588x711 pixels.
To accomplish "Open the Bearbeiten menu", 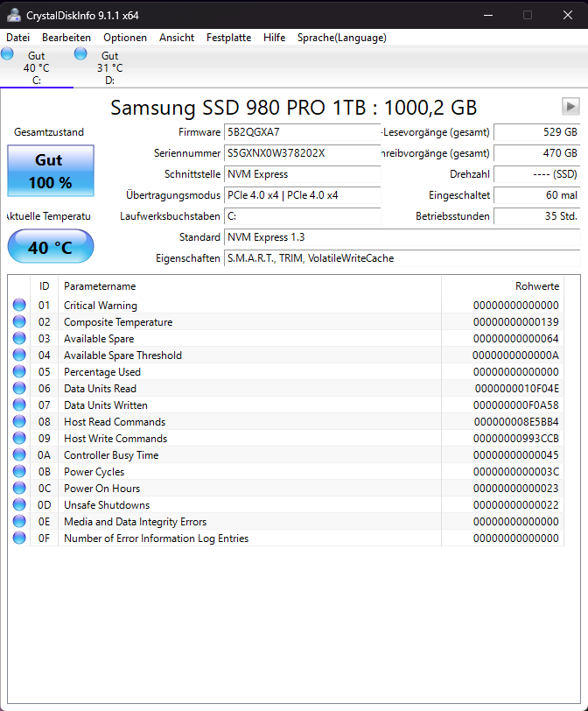I will pyautogui.click(x=66, y=38).
